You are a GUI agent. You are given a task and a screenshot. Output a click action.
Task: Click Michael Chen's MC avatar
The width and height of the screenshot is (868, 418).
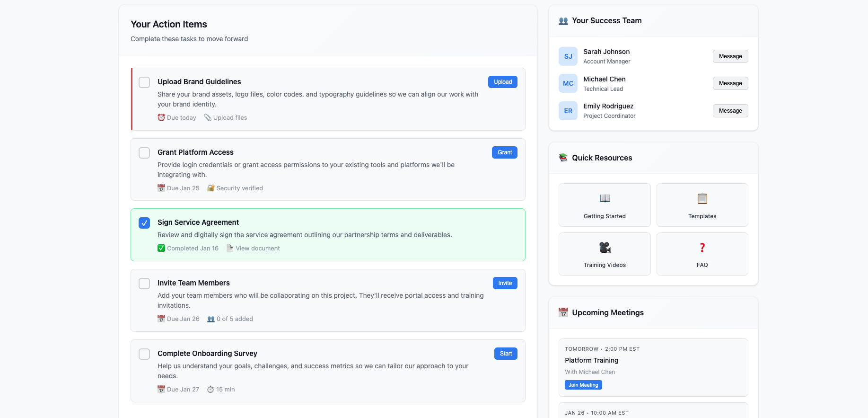[x=568, y=83]
